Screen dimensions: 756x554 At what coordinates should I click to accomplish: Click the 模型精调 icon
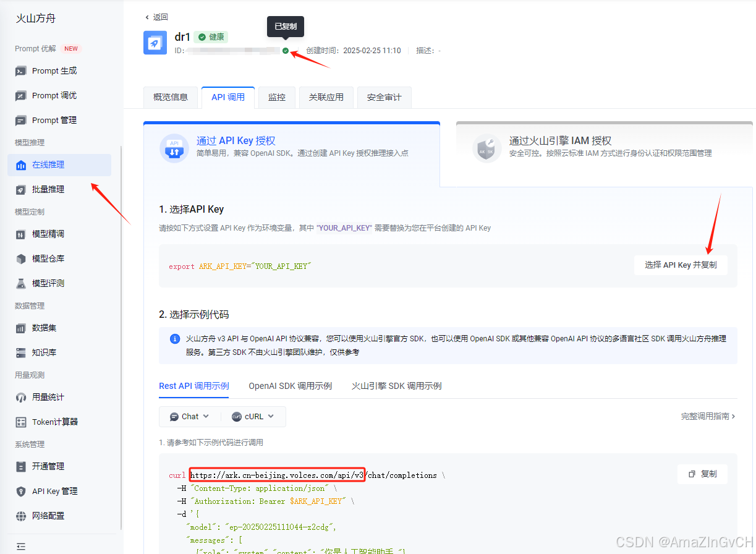coord(21,234)
